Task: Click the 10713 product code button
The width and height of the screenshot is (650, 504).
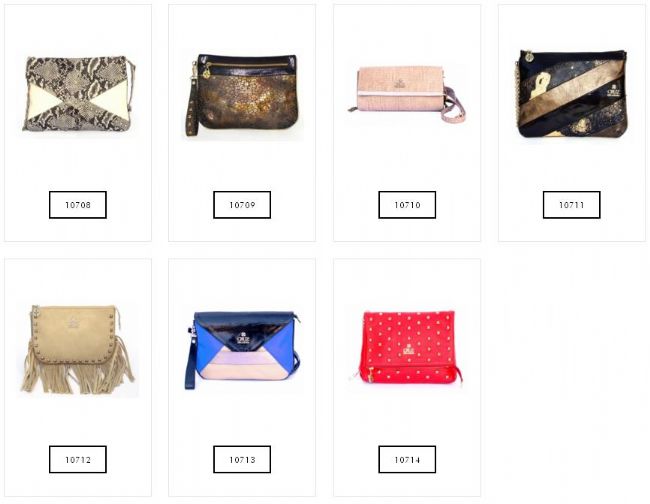Action: click(242, 459)
